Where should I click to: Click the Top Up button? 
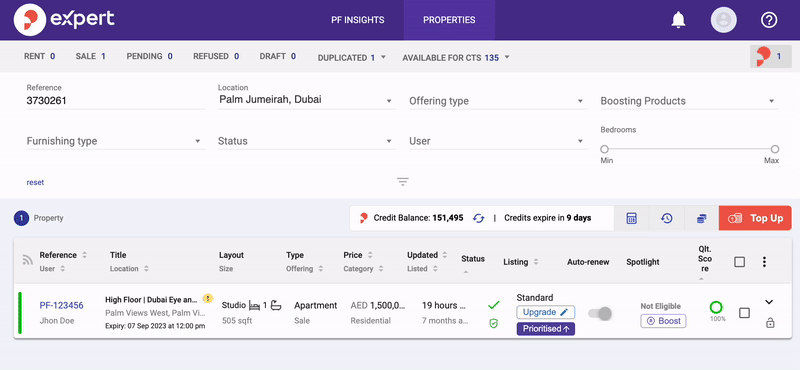(755, 218)
